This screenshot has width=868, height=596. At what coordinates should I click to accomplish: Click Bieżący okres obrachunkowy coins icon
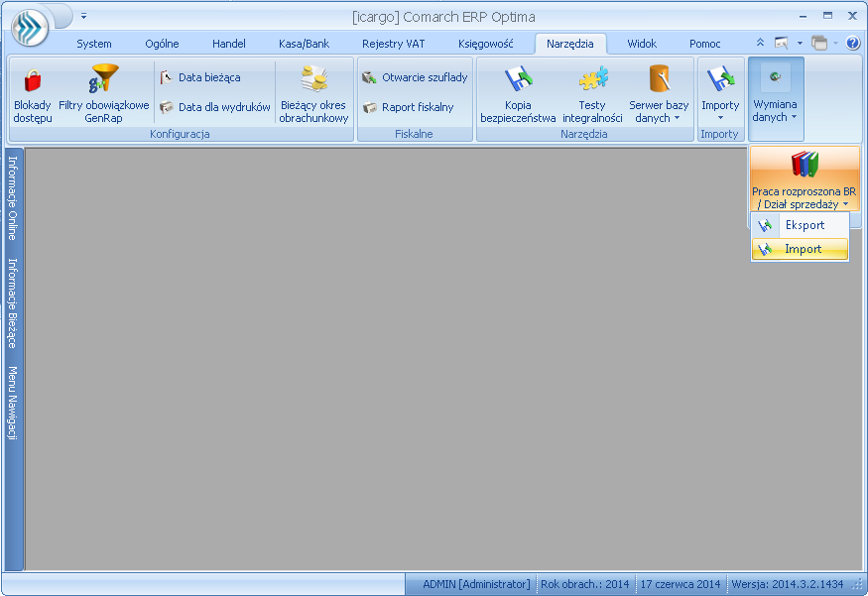[x=313, y=79]
